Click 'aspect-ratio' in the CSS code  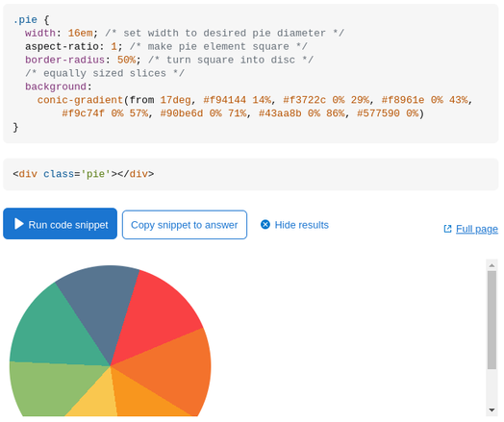tap(62, 46)
